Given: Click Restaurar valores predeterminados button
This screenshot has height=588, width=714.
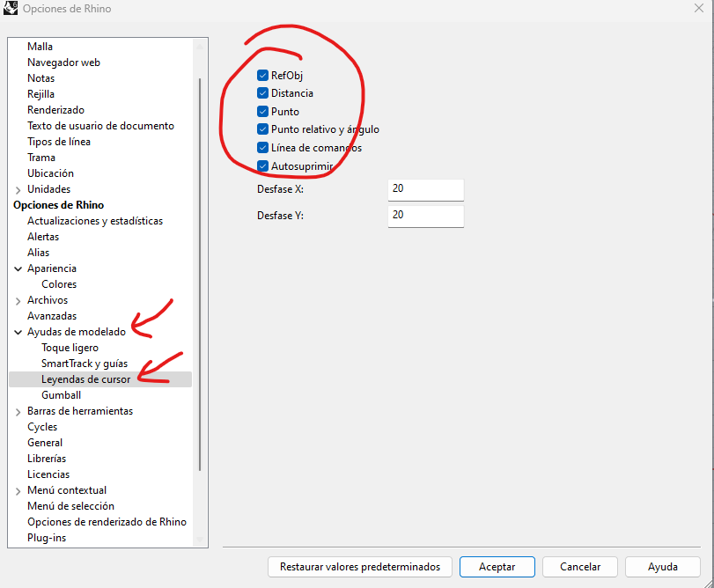Looking at the screenshot, I should tap(360, 567).
